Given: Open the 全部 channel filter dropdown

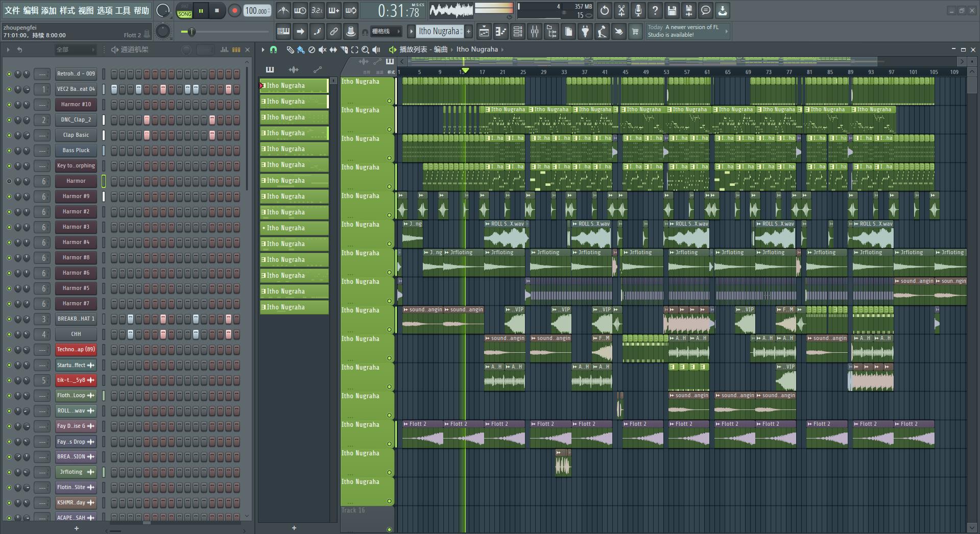Looking at the screenshot, I should click(76, 50).
